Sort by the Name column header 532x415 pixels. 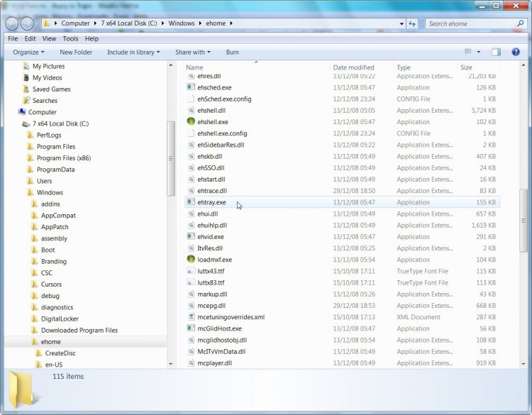(x=256, y=67)
